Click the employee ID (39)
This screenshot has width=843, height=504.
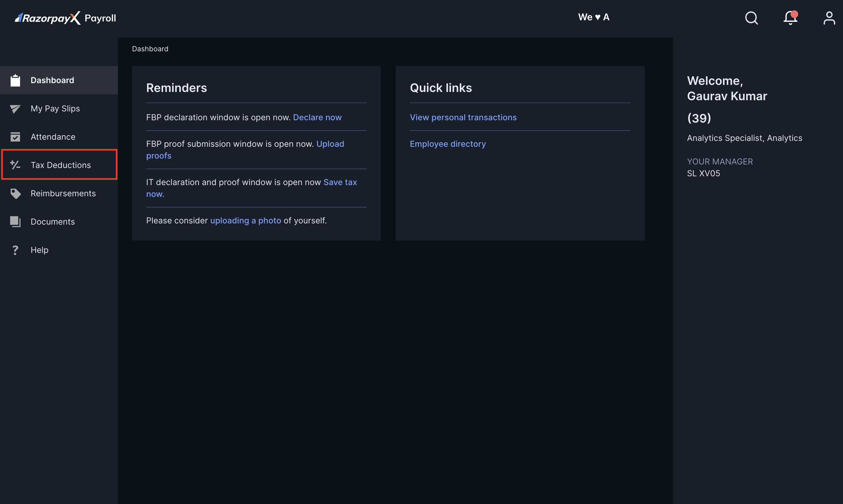tap(699, 118)
